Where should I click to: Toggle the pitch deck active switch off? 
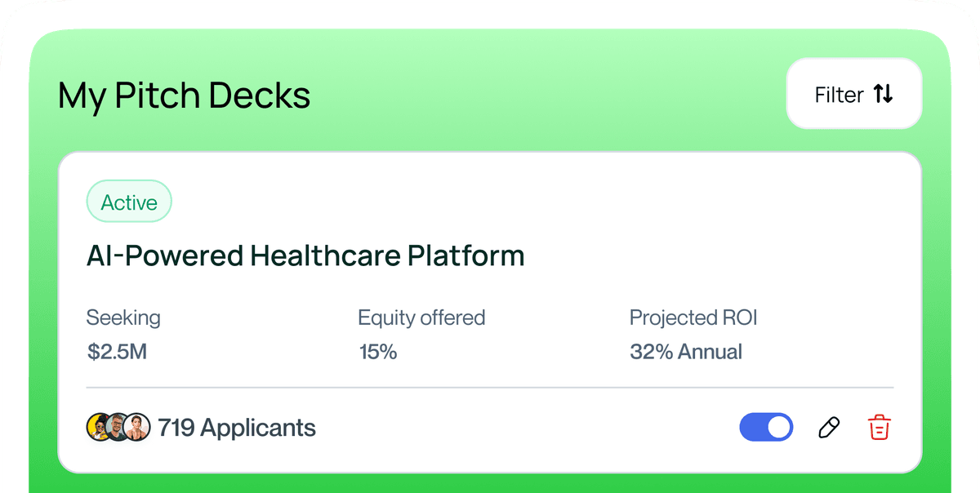coord(766,428)
